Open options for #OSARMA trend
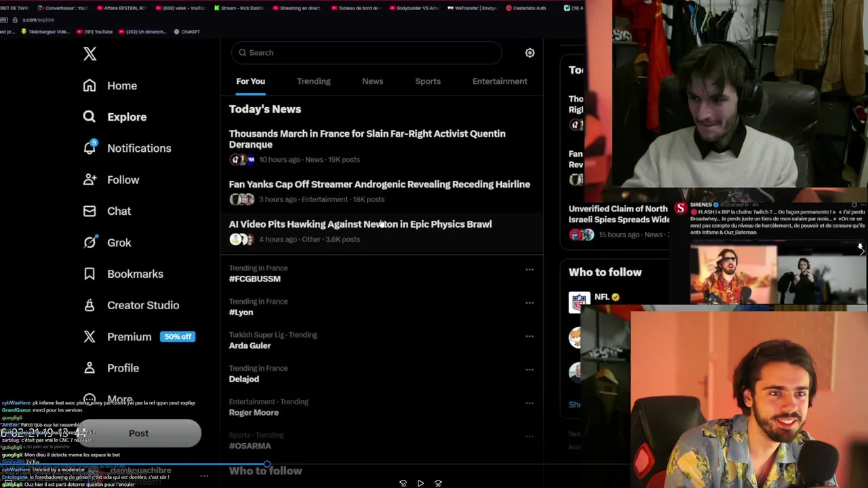This screenshot has height=488, width=868. (x=530, y=436)
